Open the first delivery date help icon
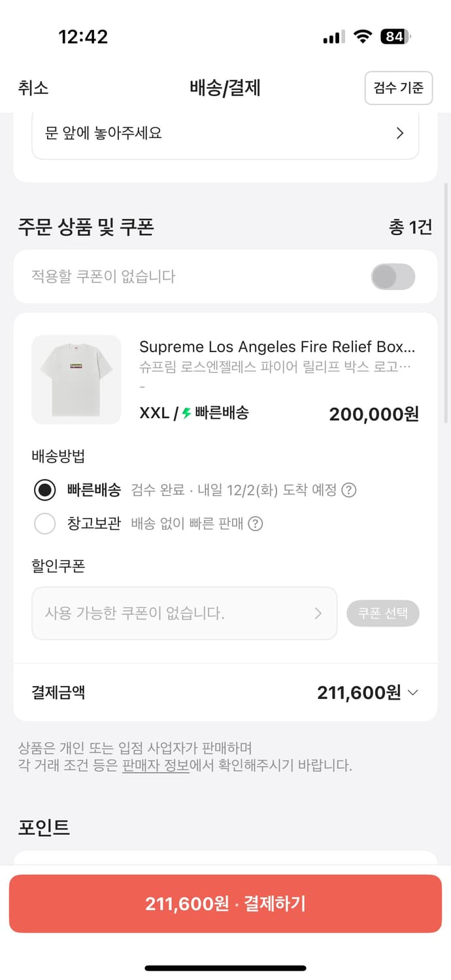The height and width of the screenshot is (980, 451). 350,490
